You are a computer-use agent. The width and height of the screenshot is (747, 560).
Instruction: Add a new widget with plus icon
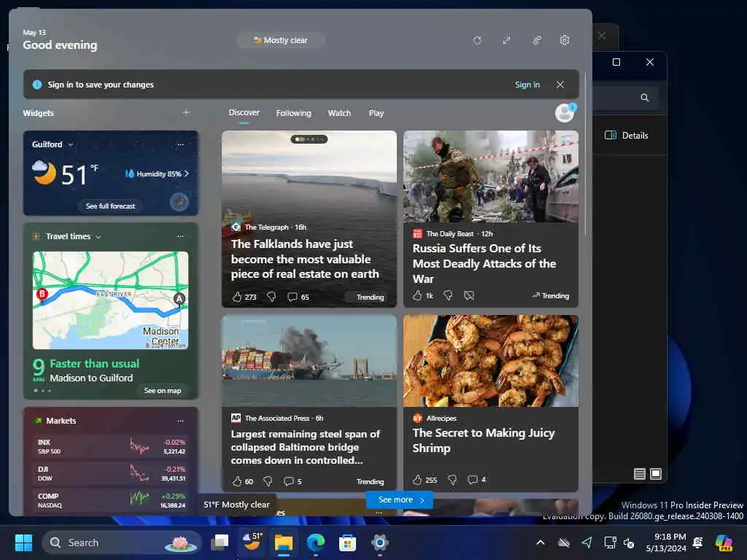click(x=186, y=112)
